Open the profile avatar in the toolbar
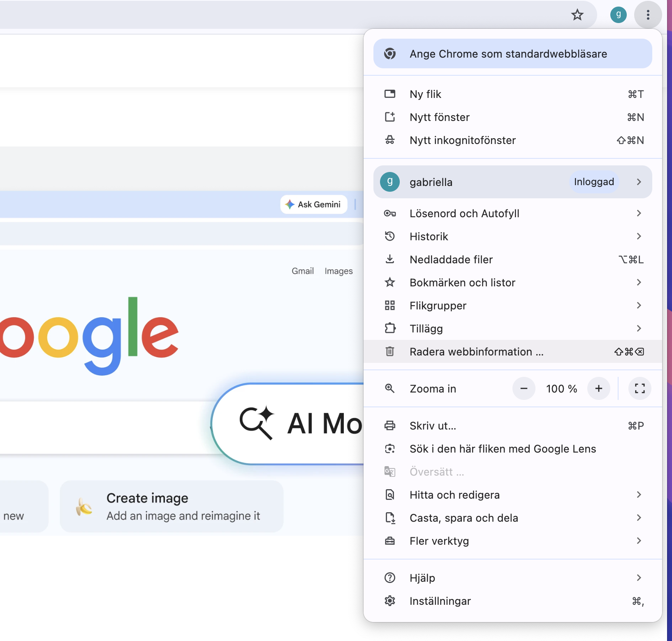This screenshot has width=672, height=641. coord(618,15)
